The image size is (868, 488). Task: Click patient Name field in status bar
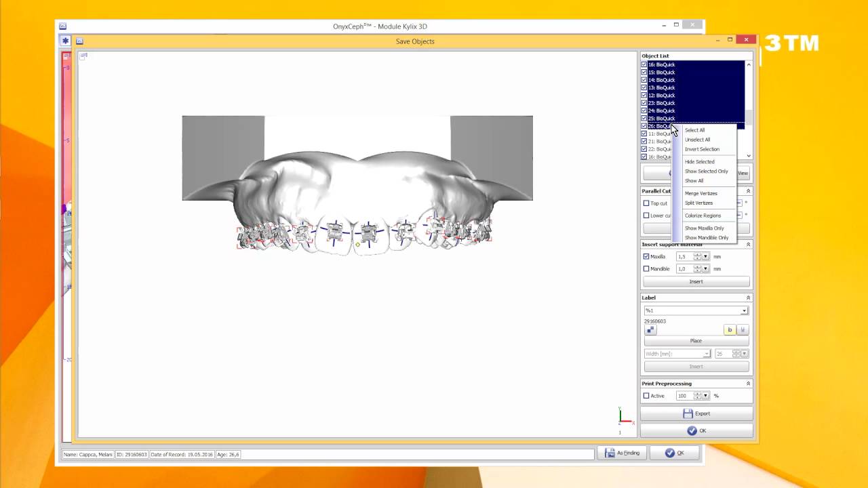88,454
